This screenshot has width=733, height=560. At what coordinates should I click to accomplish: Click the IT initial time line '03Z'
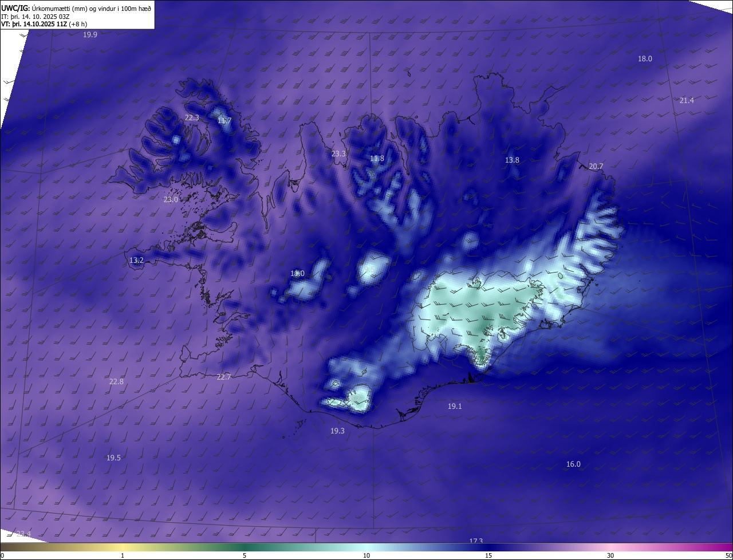64,16
